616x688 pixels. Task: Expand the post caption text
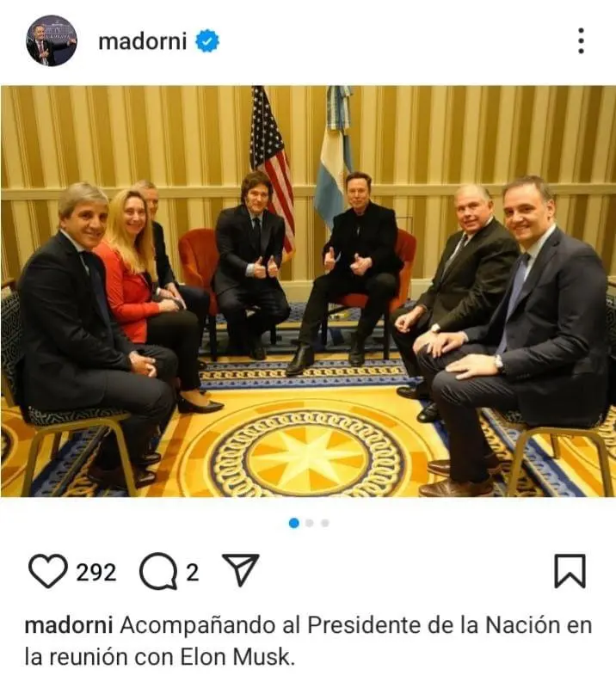click(x=308, y=641)
